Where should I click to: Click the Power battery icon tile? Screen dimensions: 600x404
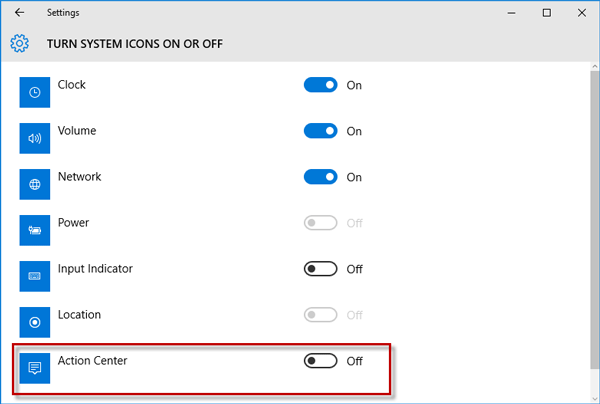(35, 230)
